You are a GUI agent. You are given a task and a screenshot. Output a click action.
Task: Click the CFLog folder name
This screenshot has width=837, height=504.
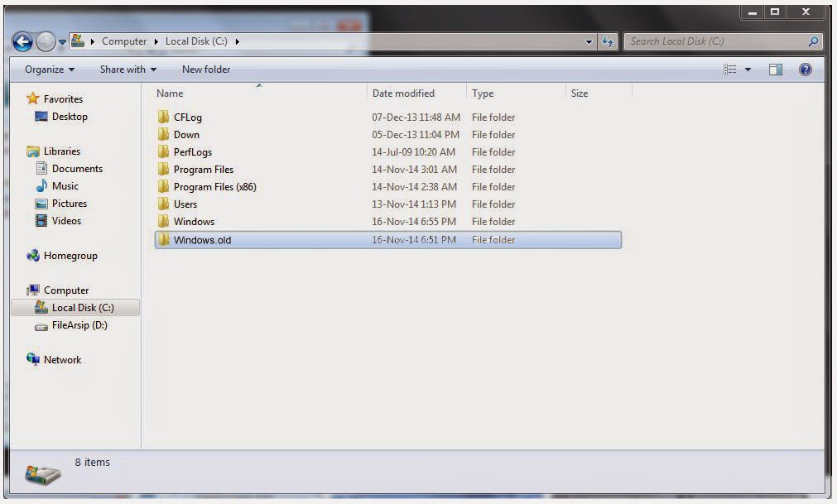coord(187,118)
